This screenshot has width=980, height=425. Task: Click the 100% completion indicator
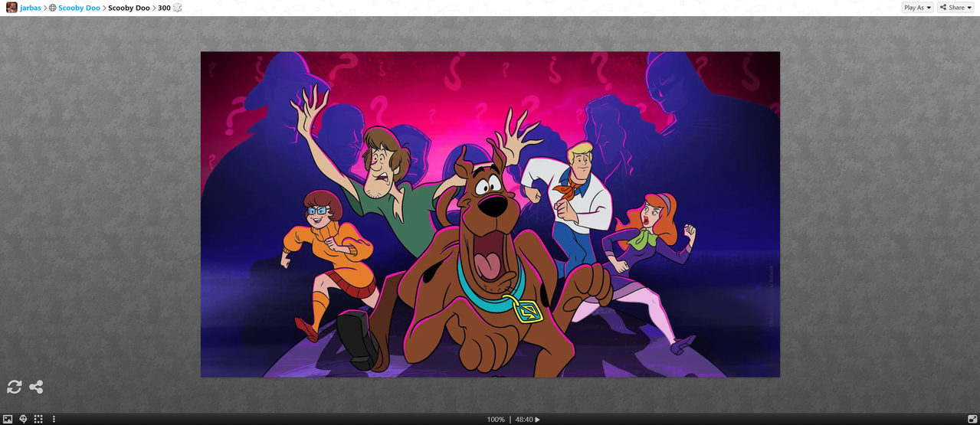click(496, 420)
